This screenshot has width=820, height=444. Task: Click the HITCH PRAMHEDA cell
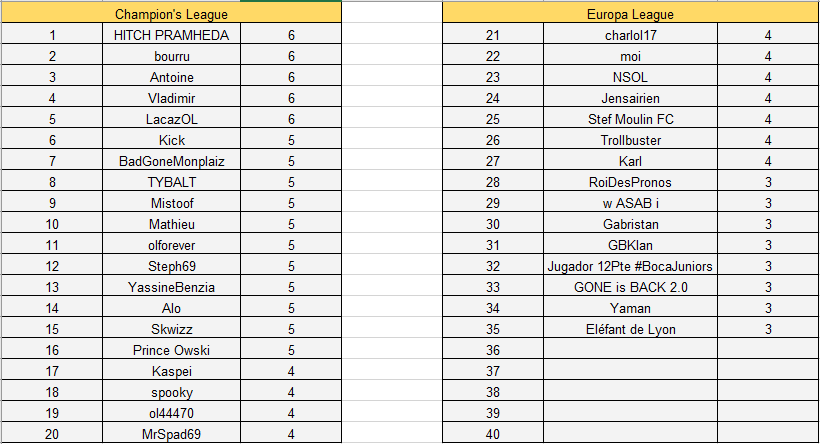pyautogui.click(x=171, y=36)
